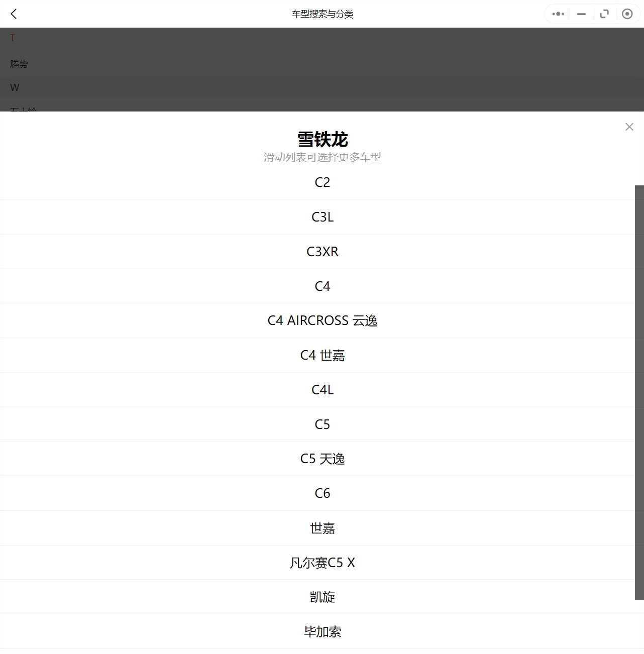Image resolution: width=644 pixels, height=654 pixels.
Task: Select the C5 model
Action: [x=322, y=424]
